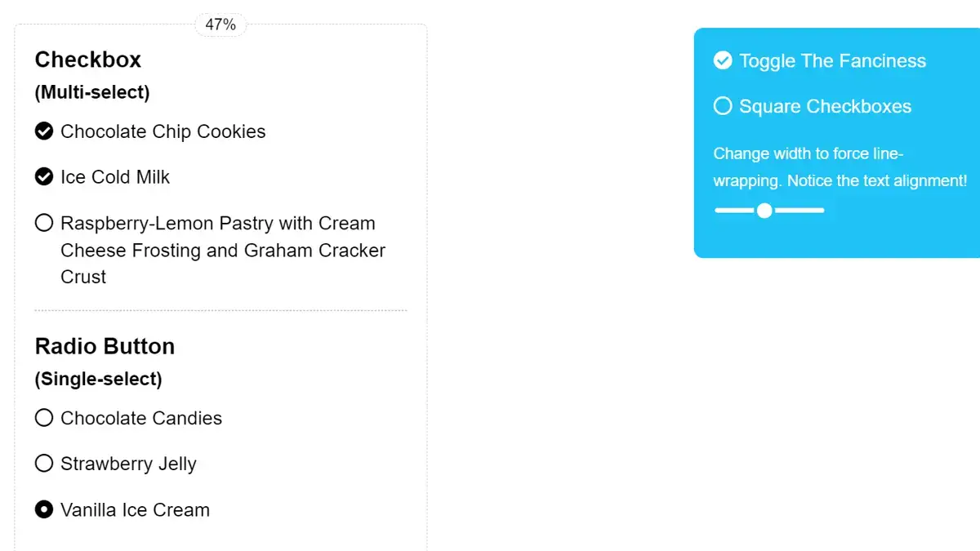The image size is (980, 551).
Task: Click the checkmark icon beside Chocolate Chip Cookies
Action: tap(43, 131)
